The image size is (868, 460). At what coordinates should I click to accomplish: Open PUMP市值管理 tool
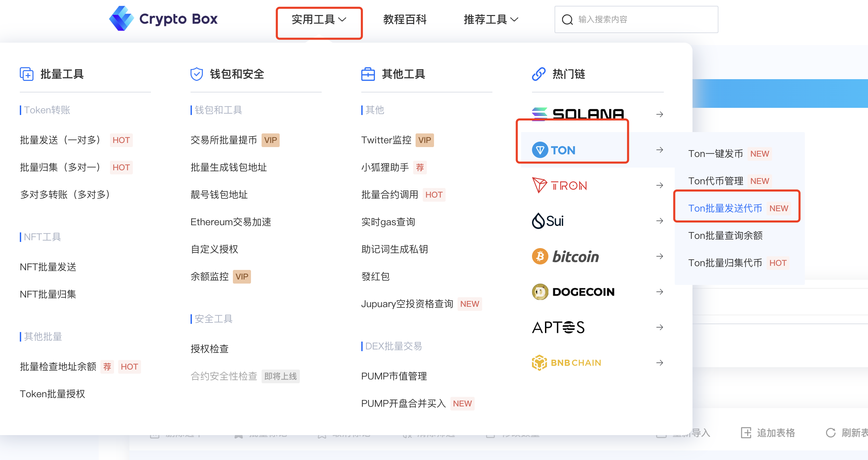(394, 376)
